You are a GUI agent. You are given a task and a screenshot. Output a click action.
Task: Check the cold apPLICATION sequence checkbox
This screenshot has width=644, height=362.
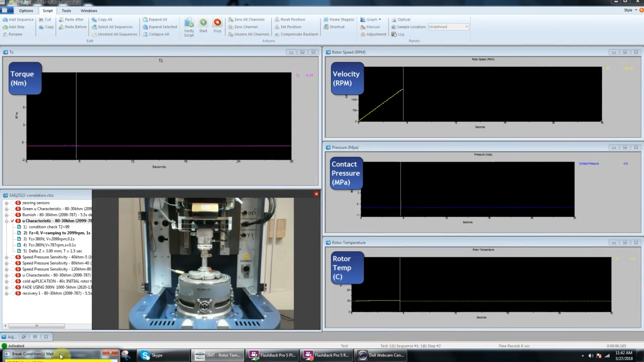[12, 282]
